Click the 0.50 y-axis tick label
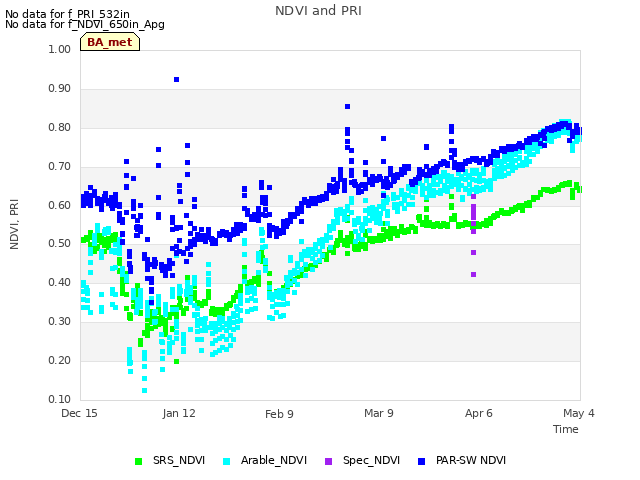Screen dimensions: 640x480 pyautogui.click(x=60, y=244)
